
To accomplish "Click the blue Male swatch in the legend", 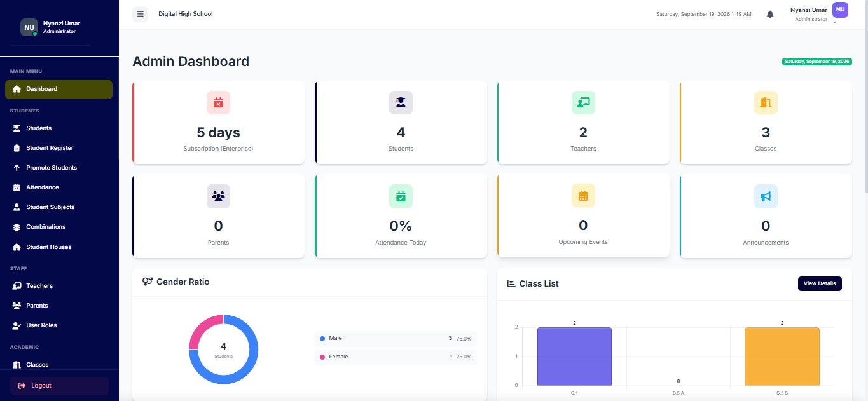I will click(x=322, y=339).
